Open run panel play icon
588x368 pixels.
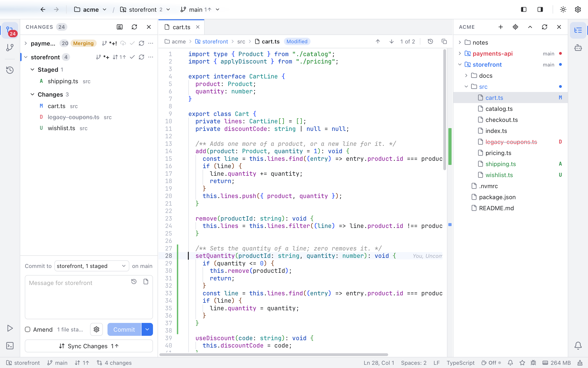click(10, 328)
